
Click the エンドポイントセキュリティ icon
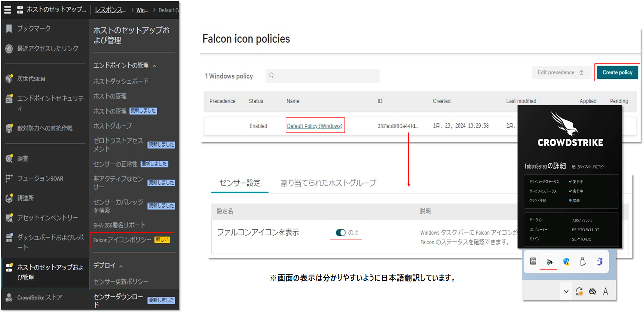click(9, 99)
